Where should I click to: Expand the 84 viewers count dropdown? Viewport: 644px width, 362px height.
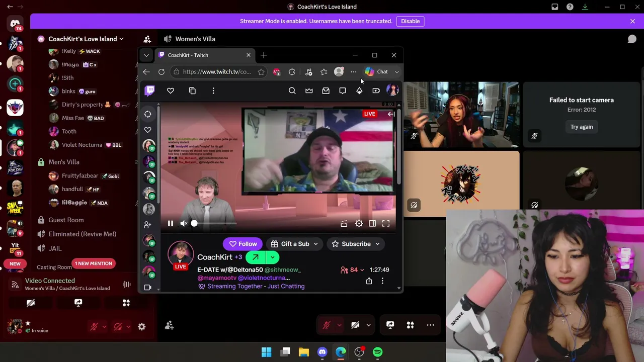(352, 269)
